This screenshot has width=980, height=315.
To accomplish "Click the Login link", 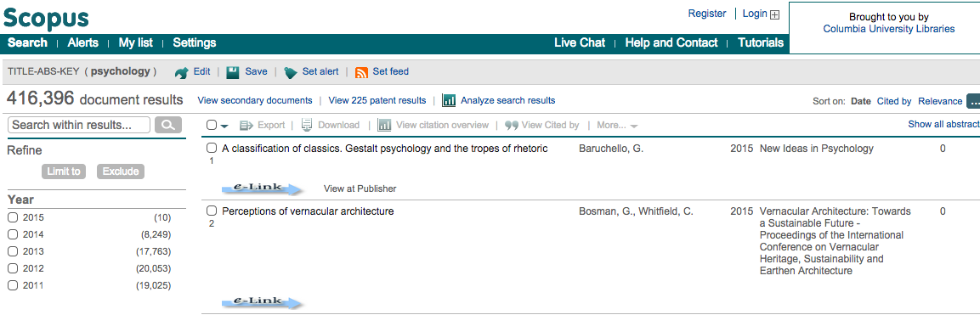I will tap(755, 14).
